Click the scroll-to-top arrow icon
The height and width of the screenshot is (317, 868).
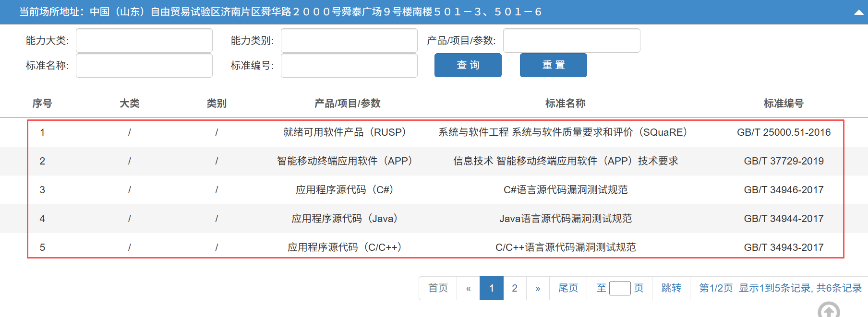pos(829,311)
